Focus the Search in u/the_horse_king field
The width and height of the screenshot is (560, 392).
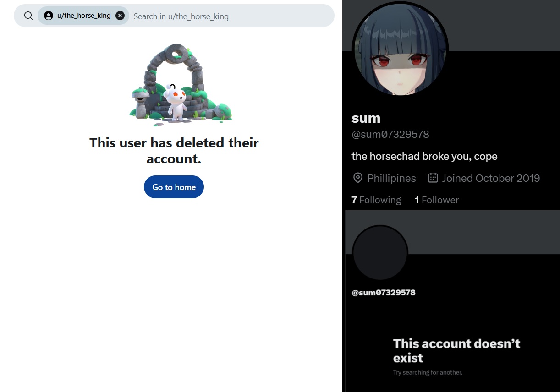[231, 16]
